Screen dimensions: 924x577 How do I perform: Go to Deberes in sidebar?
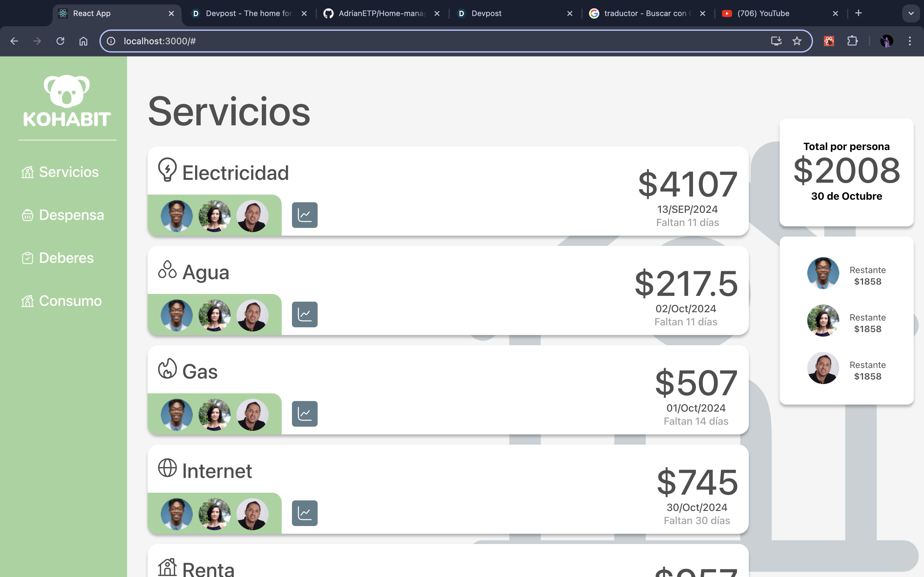66,258
